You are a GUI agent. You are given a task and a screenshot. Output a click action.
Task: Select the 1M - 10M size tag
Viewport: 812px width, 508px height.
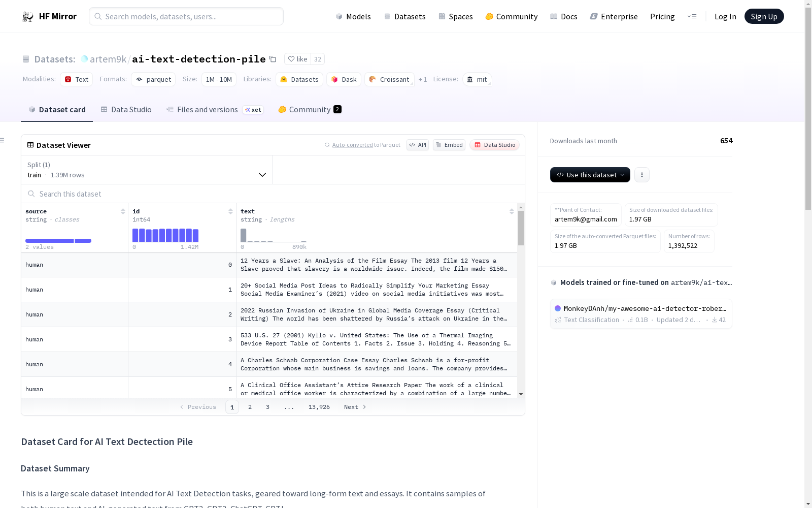[219, 79]
